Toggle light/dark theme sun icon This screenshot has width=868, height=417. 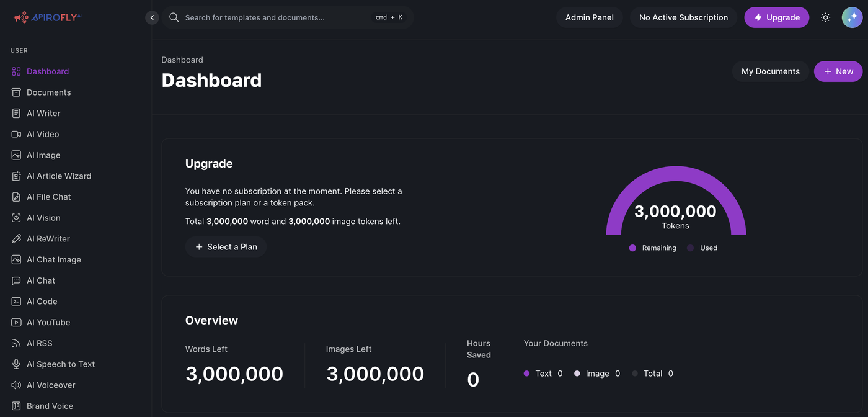(x=825, y=17)
